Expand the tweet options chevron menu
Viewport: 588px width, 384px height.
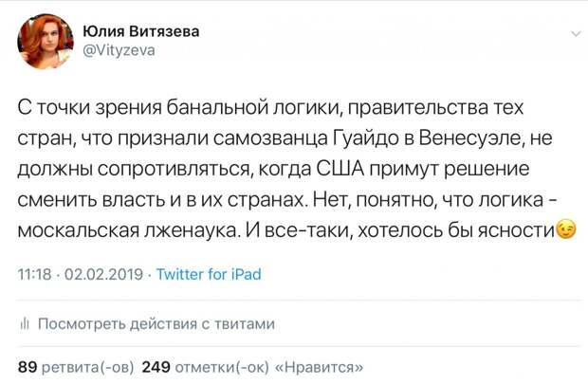tap(576, 34)
